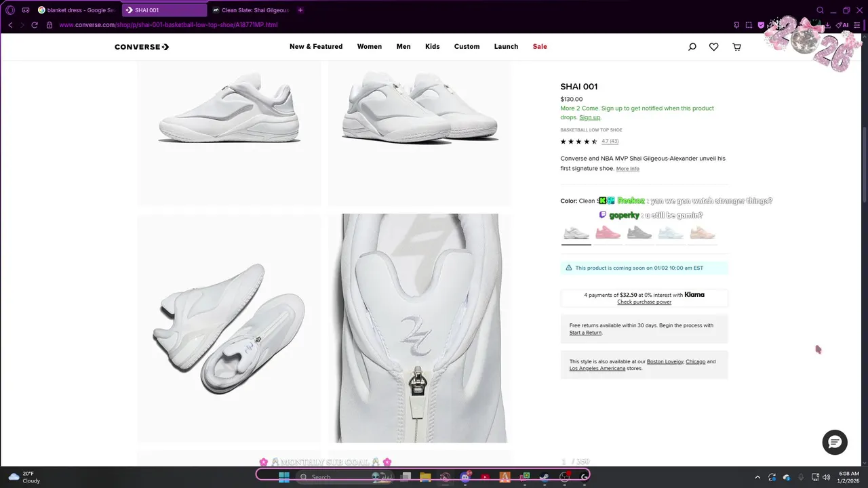This screenshot has height=488, width=868.
Task: Open Discord from the taskbar
Action: click(465, 476)
